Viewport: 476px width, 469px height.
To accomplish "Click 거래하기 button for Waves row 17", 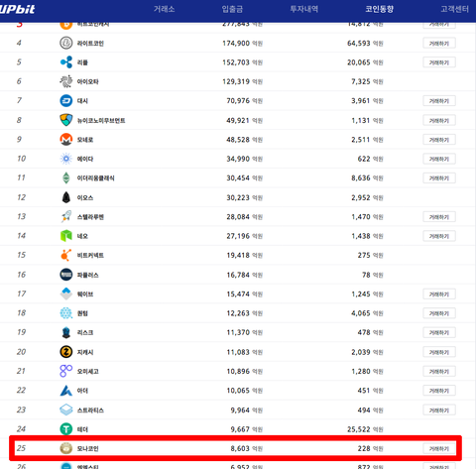I will coord(439,294).
